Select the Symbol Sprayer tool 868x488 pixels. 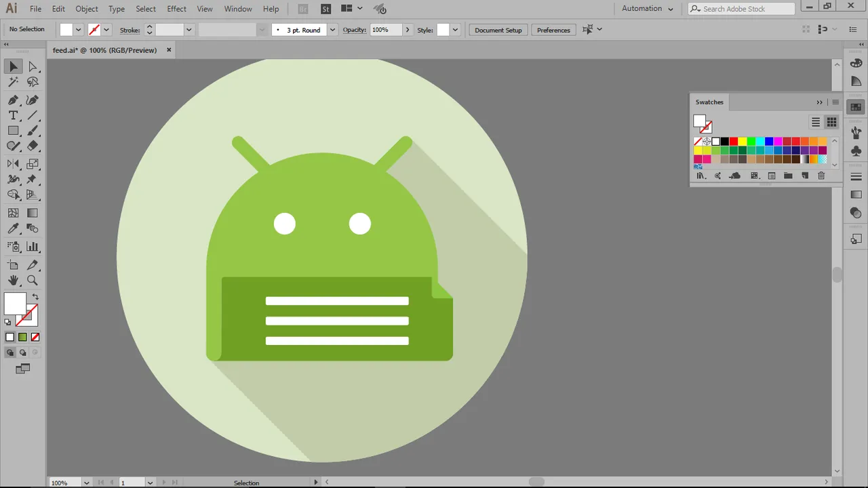tap(14, 247)
